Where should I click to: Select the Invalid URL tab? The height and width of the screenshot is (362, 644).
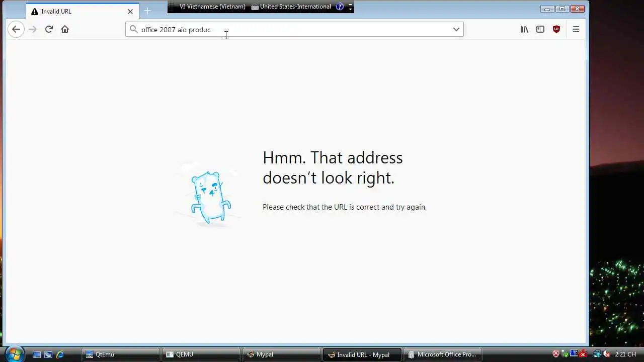pos(83,11)
